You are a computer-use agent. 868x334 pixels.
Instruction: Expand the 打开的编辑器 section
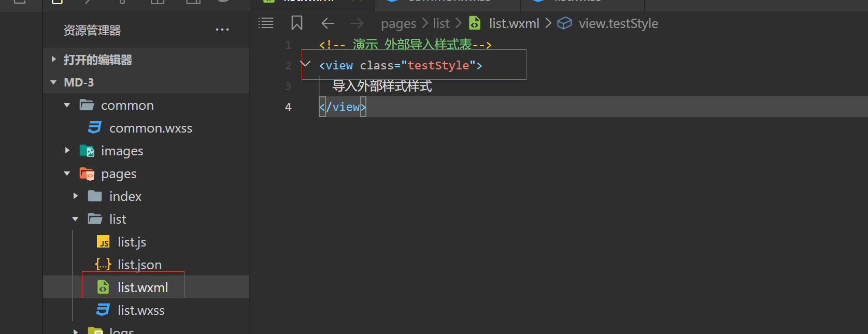(54, 60)
